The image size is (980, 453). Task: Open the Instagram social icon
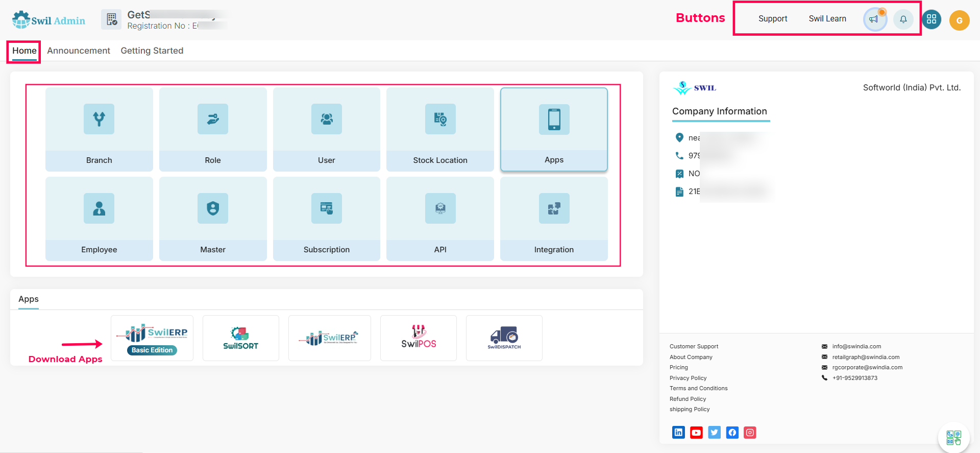750,433
